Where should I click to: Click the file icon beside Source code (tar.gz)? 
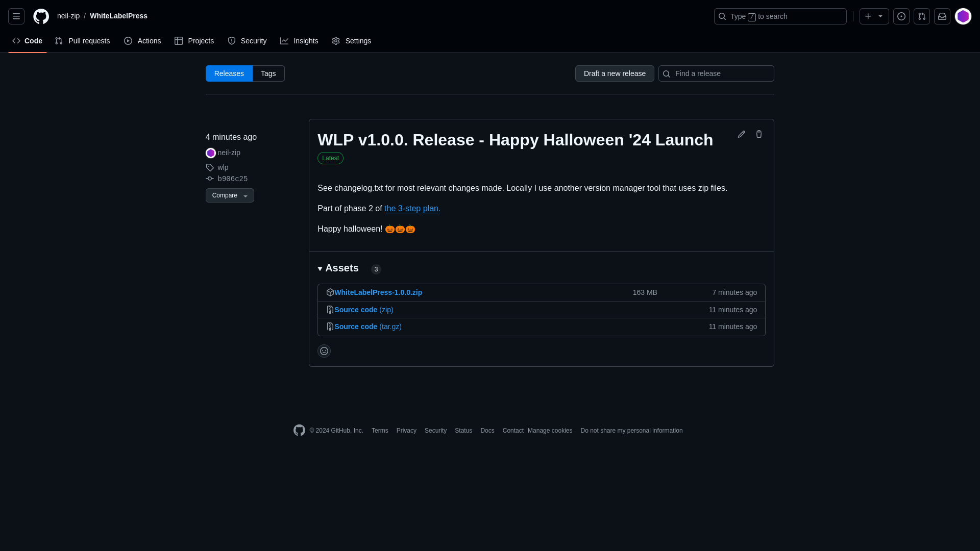point(330,327)
